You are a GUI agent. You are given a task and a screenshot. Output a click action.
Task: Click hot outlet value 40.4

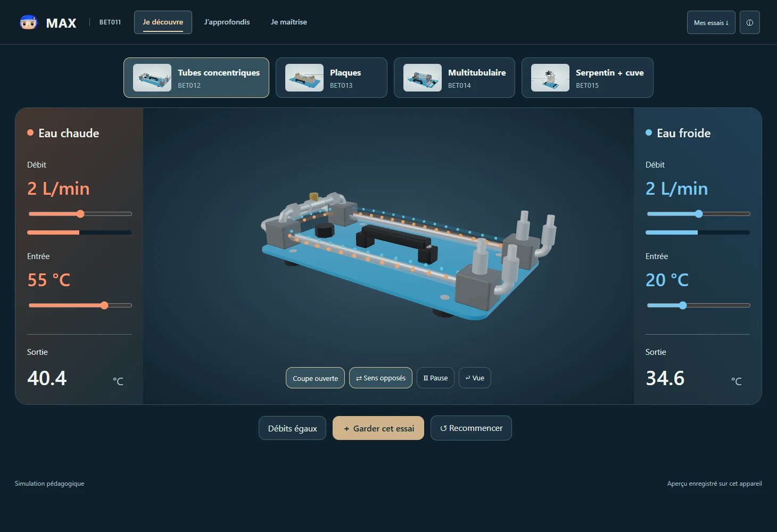[x=47, y=378]
